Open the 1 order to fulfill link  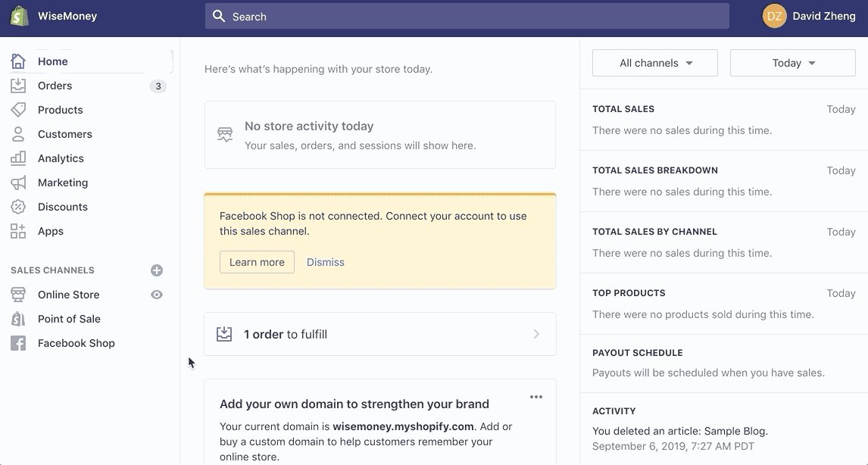[380, 334]
